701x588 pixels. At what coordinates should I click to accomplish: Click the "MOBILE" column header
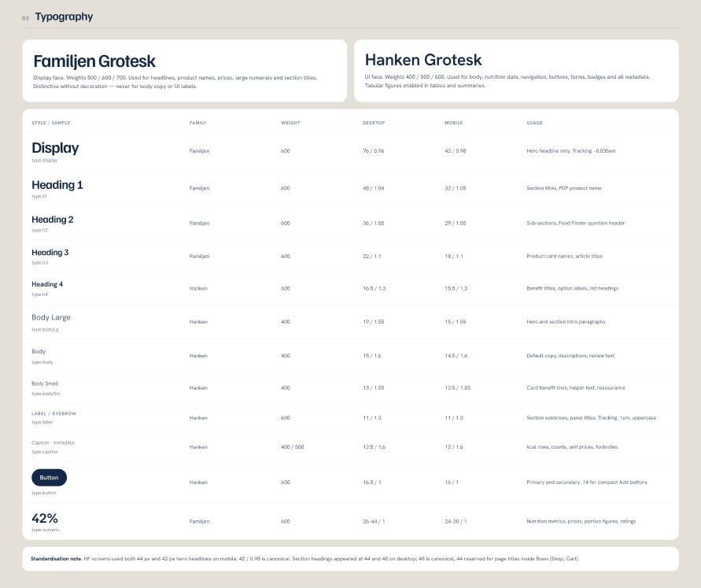click(454, 123)
